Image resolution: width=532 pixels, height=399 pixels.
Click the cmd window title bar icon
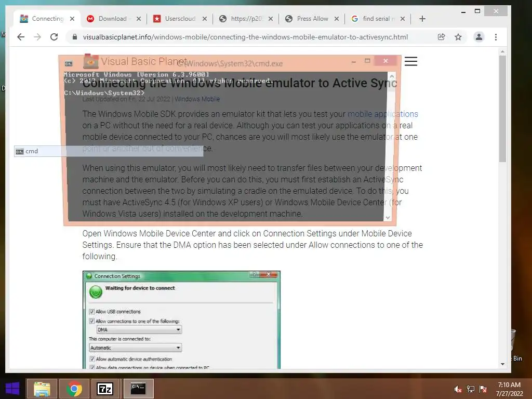[x=69, y=63]
